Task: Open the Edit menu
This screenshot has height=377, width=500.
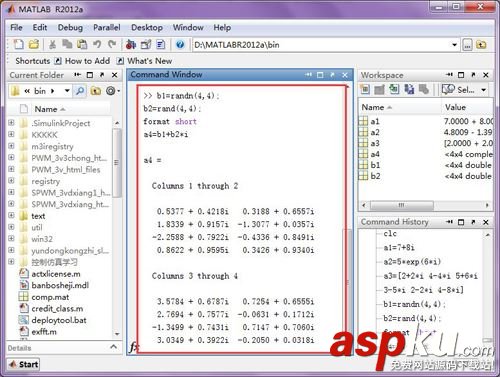Action: [40, 27]
